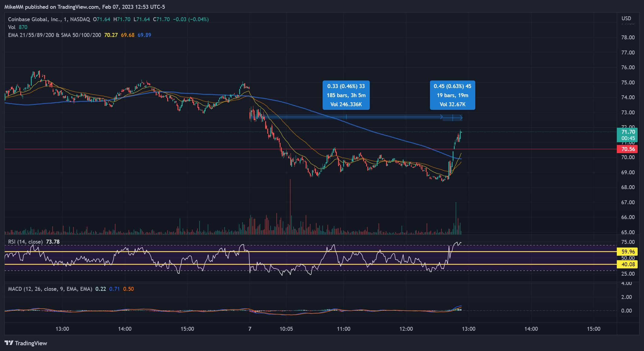The height and width of the screenshot is (351, 644).
Task: Click the MACD signal value 0.50
Action: pos(128,289)
